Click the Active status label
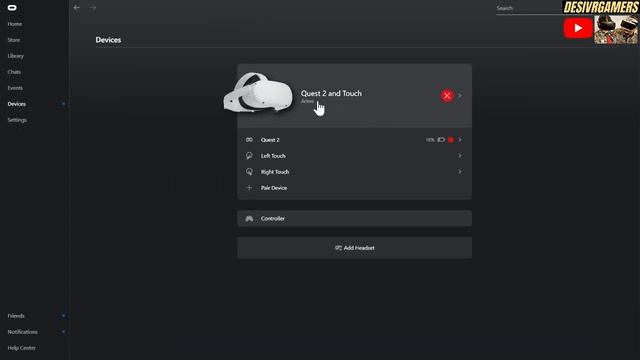 pyautogui.click(x=307, y=101)
